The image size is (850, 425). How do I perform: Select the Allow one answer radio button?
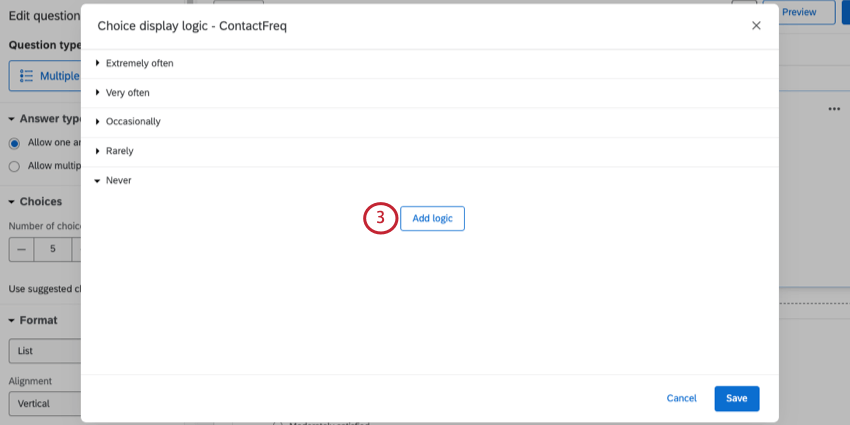tap(14, 143)
